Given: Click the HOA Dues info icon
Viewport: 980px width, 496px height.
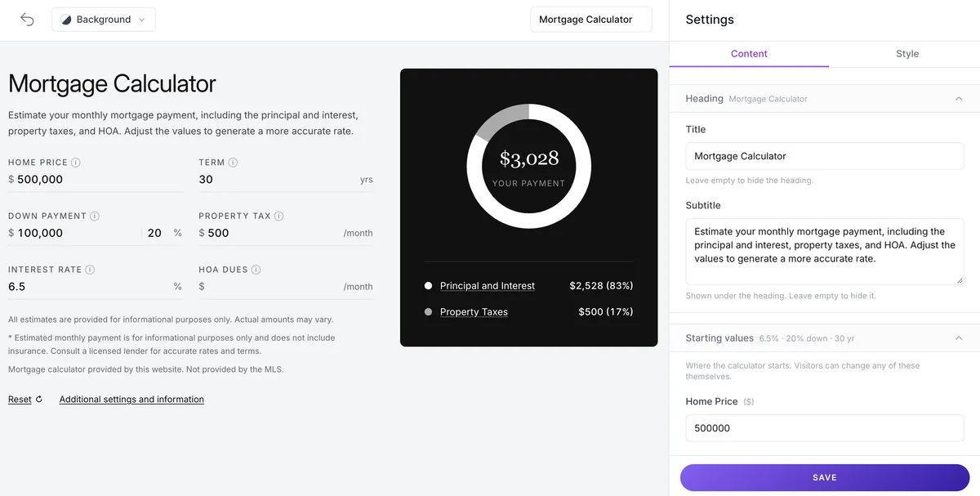Looking at the screenshot, I should pyautogui.click(x=256, y=270).
